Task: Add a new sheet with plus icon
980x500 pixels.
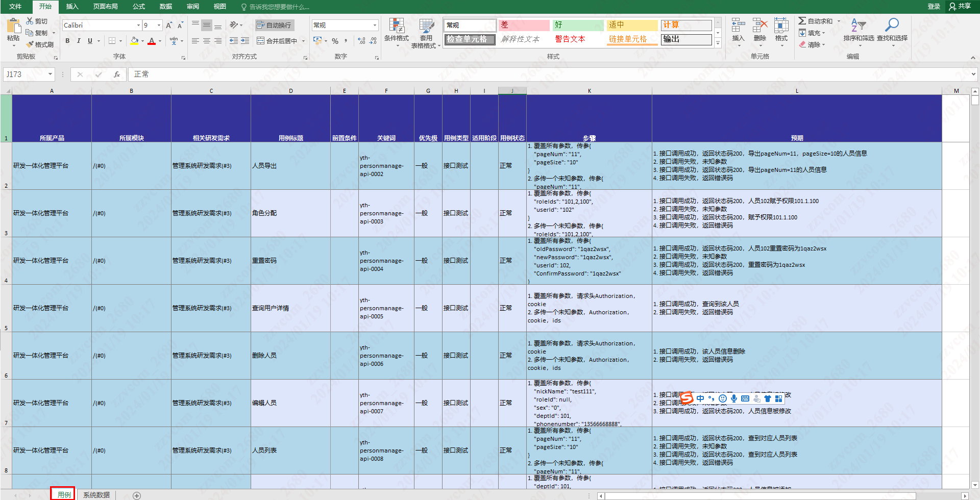Action: pos(137,495)
